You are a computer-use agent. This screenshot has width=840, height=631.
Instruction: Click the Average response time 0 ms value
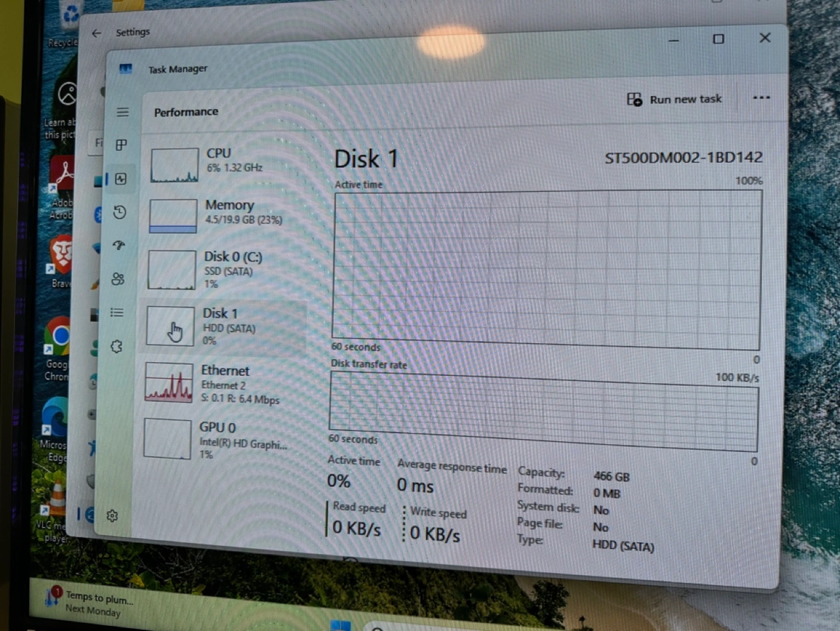coord(415,486)
